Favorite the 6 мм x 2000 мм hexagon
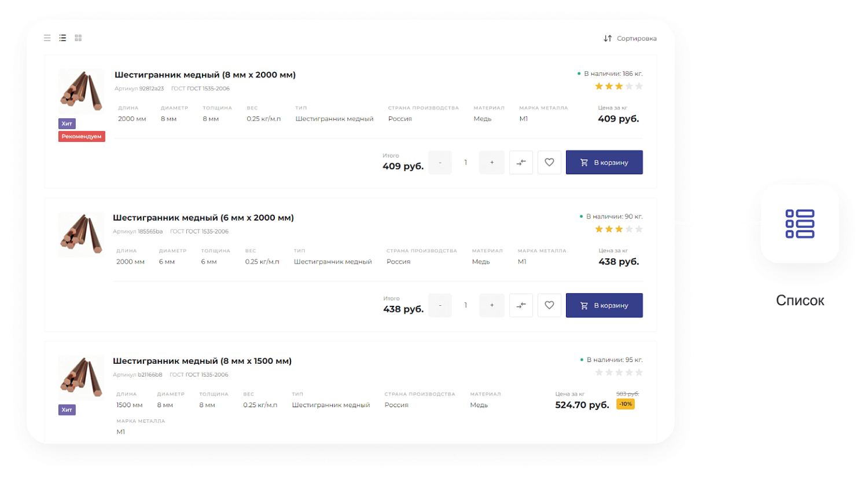Screen dimensions: 868x479 549,305
